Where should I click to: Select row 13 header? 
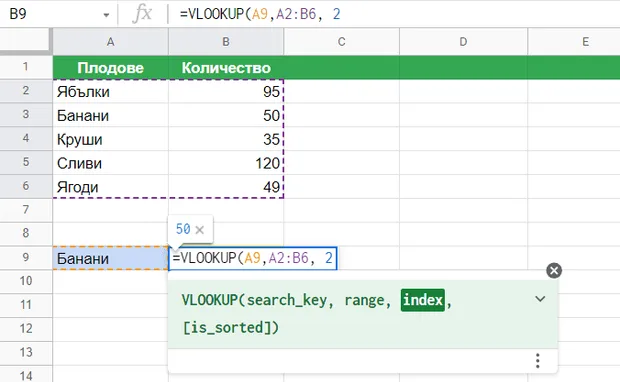pyautogui.click(x=26, y=352)
